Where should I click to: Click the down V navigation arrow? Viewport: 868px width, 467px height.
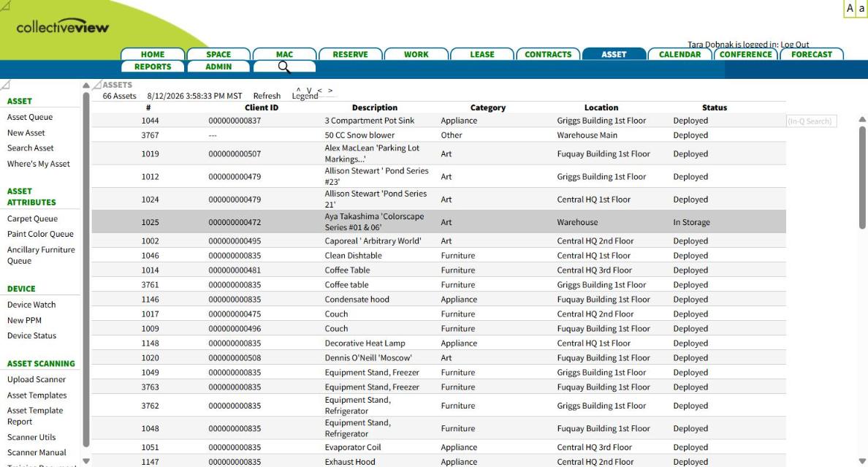[x=309, y=90]
